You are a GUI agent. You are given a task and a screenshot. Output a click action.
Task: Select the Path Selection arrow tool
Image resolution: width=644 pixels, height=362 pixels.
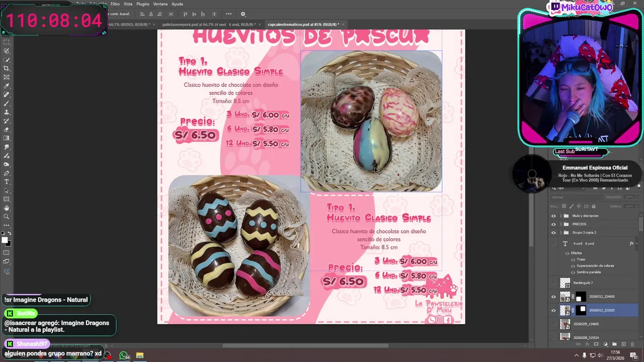click(x=7, y=191)
